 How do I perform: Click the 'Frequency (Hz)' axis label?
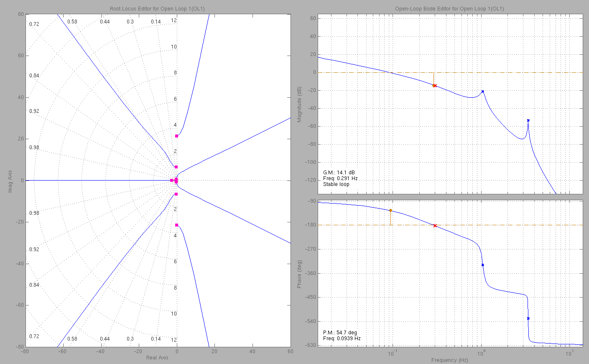pos(450,360)
